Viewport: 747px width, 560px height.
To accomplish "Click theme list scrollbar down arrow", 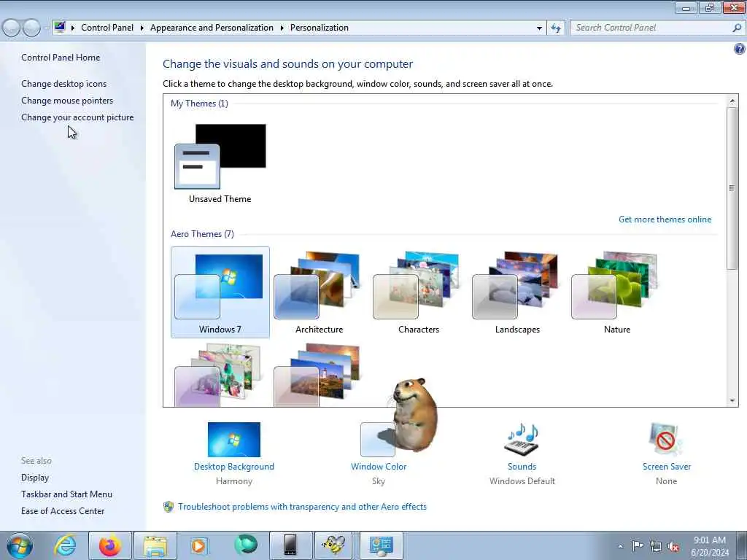I will [732, 401].
